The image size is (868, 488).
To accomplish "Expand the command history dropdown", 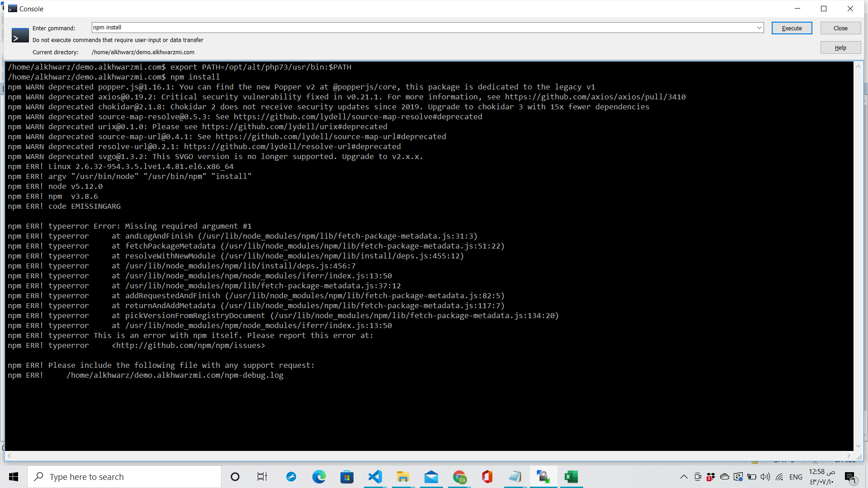I will tap(759, 28).
